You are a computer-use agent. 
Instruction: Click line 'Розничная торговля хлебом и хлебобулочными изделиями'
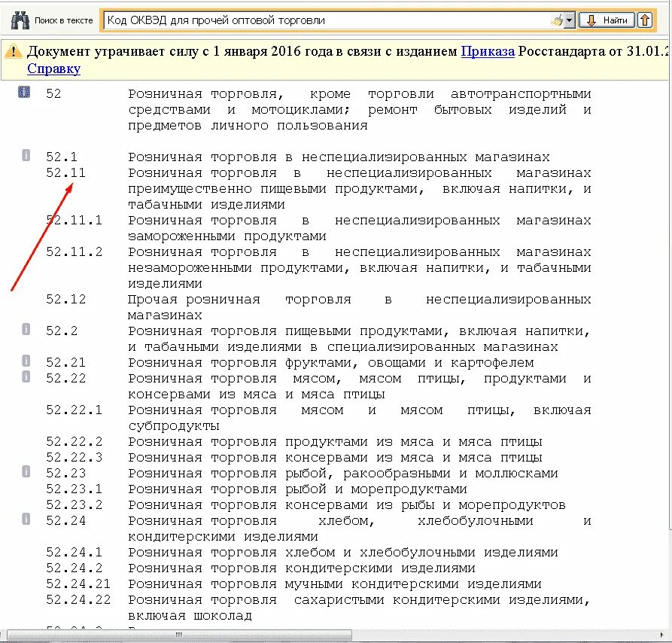(x=343, y=553)
